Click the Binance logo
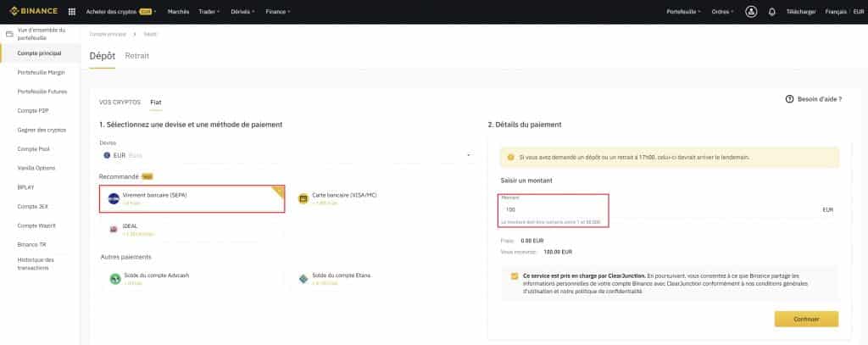Image resolution: width=868 pixels, height=345 pixels. click(x=34, y=11)
